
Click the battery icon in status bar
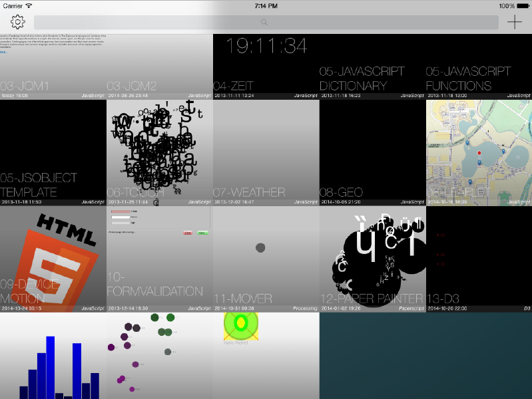pos(521,5)
